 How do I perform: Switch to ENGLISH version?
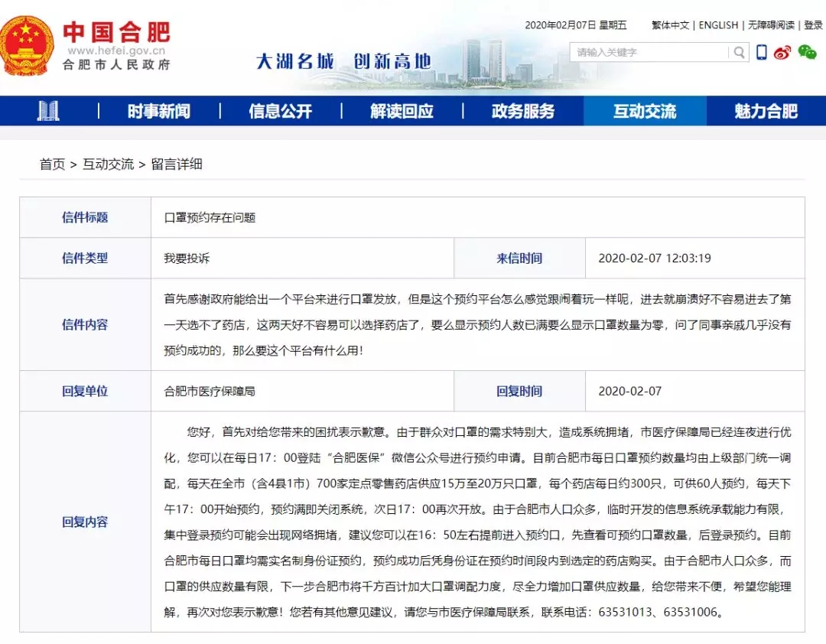click(x=718, y=25)
